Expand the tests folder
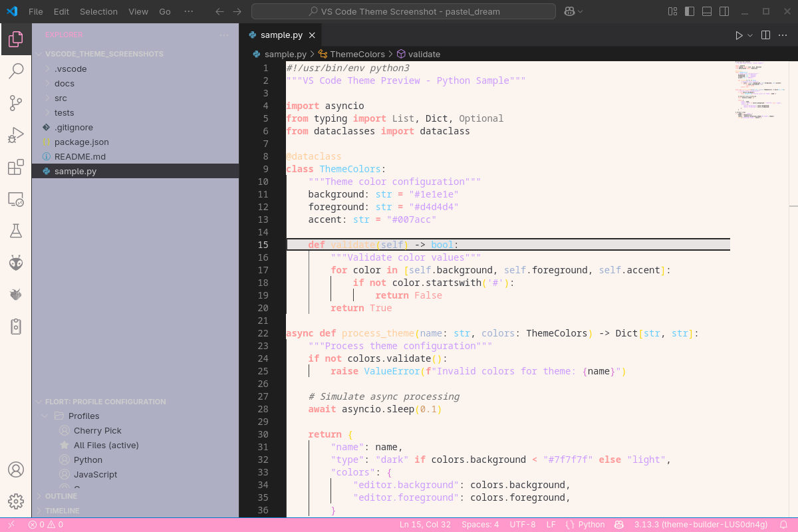This screenshot has height=532, width=798. click(136, 112)
